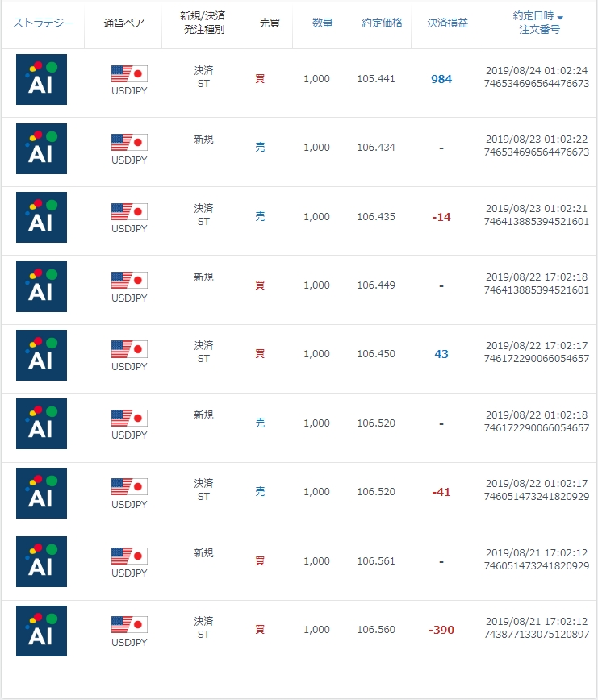
Task: Sort by the ストラテジー column header
Action: click(43, 23)
